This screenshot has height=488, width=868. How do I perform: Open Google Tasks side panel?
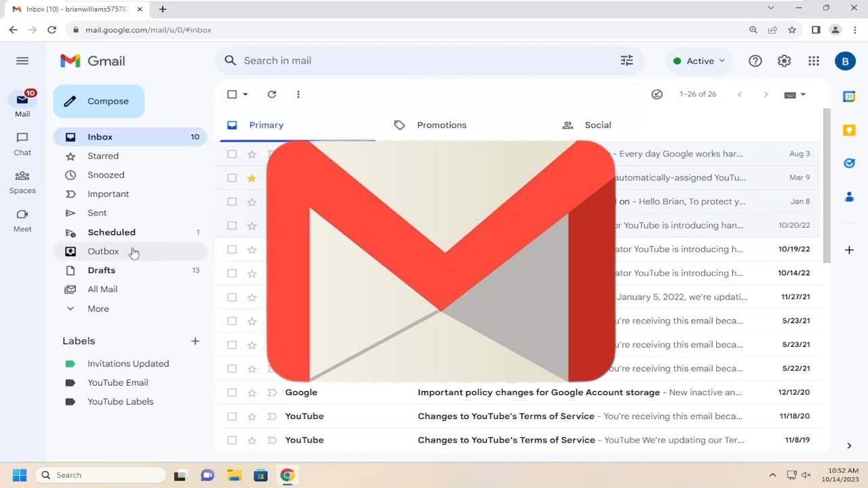point(849,163)
